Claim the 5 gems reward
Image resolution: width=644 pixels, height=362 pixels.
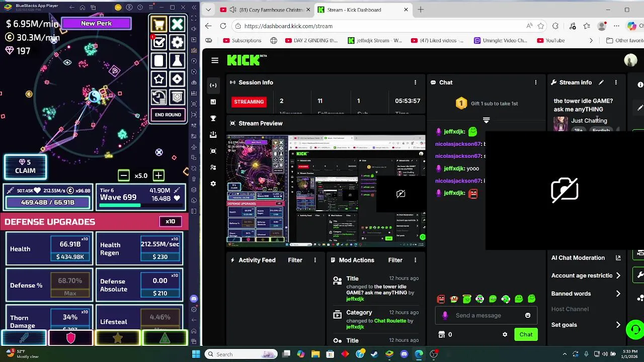coord(25,166)
